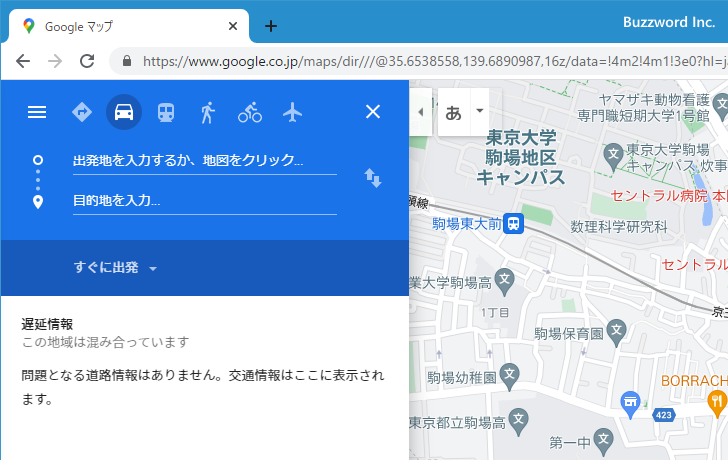Click the starting point input field
Screen dimensions: 728x460
tap(205, 161)
